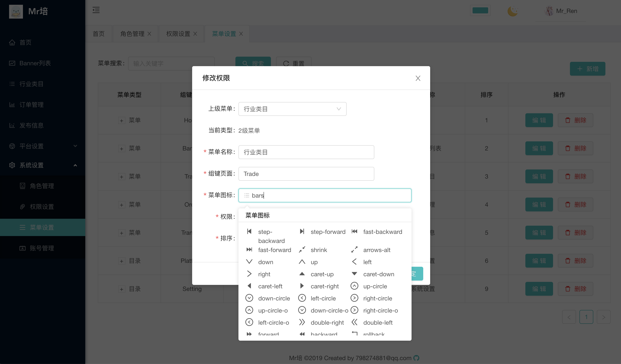Delete the row with sort 9

click(575, 289)
